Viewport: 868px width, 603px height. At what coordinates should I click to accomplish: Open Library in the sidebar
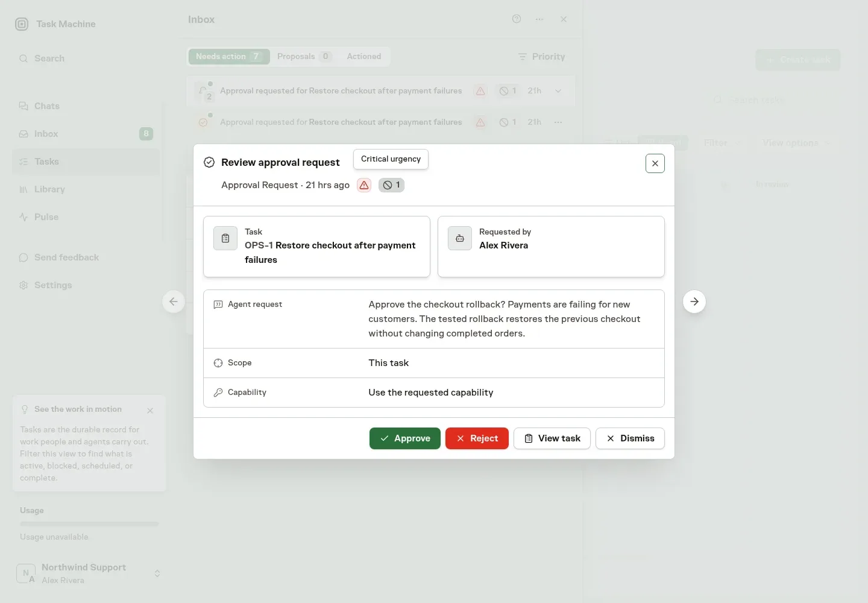[x=86, y=189]
